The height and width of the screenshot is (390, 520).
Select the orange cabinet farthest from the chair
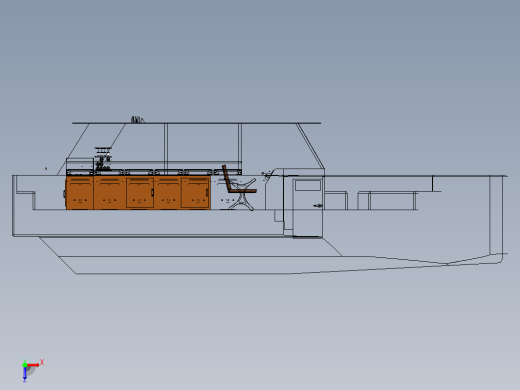79,193
